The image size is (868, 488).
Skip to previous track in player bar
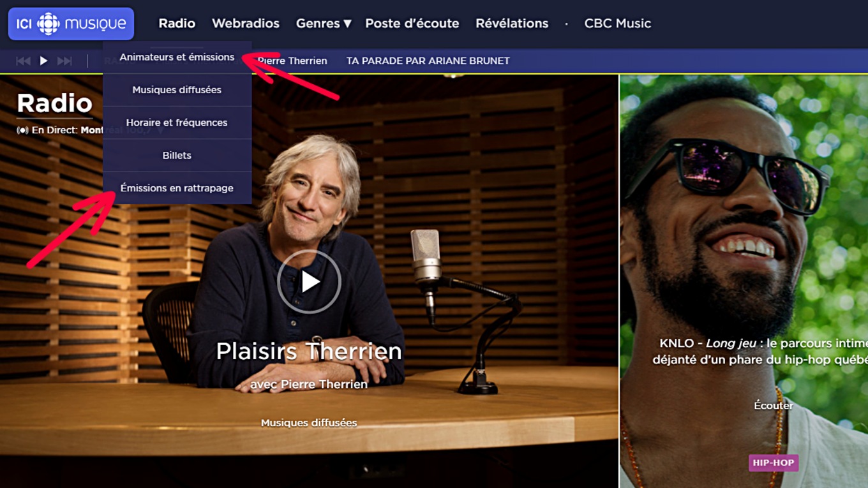click(x=23, y=61)
